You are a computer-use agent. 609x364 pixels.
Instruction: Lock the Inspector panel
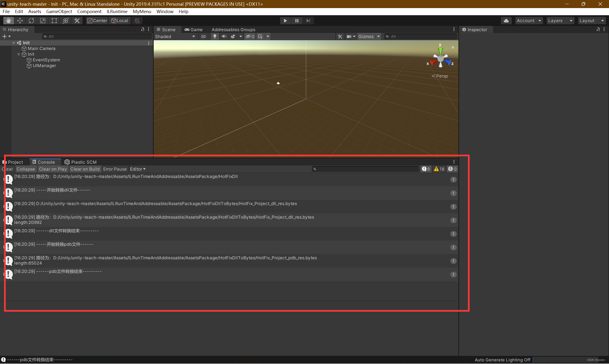coord(598,30)
